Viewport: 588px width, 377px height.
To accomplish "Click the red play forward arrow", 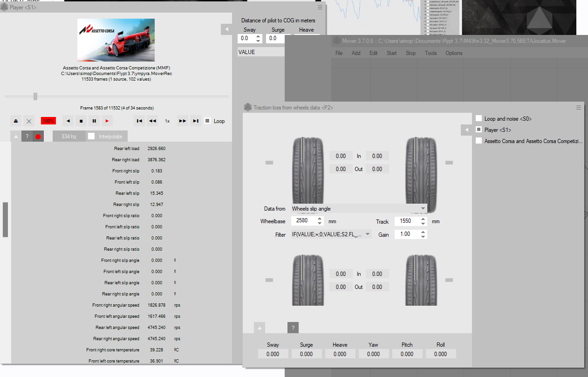I will point(107,121).
